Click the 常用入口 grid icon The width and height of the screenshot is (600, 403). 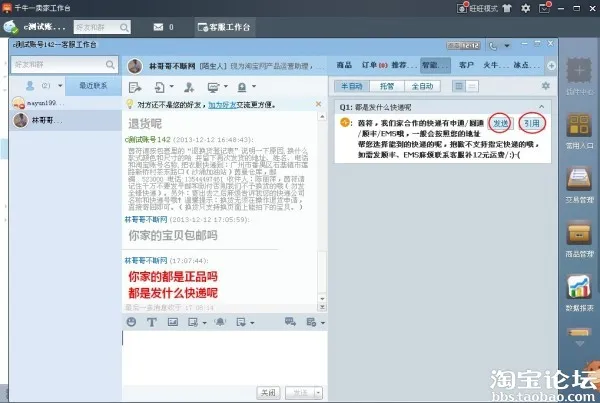click(579, 131)
